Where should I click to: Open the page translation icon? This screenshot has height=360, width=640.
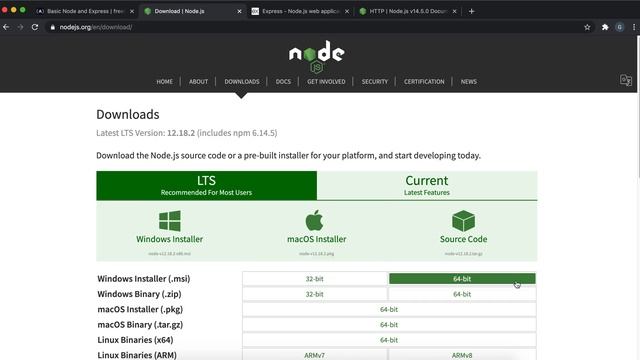coord(626,80)
